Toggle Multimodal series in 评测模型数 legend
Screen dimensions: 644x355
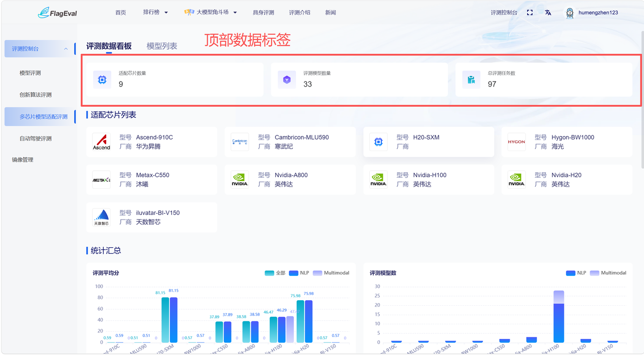[x=608, y=273]
